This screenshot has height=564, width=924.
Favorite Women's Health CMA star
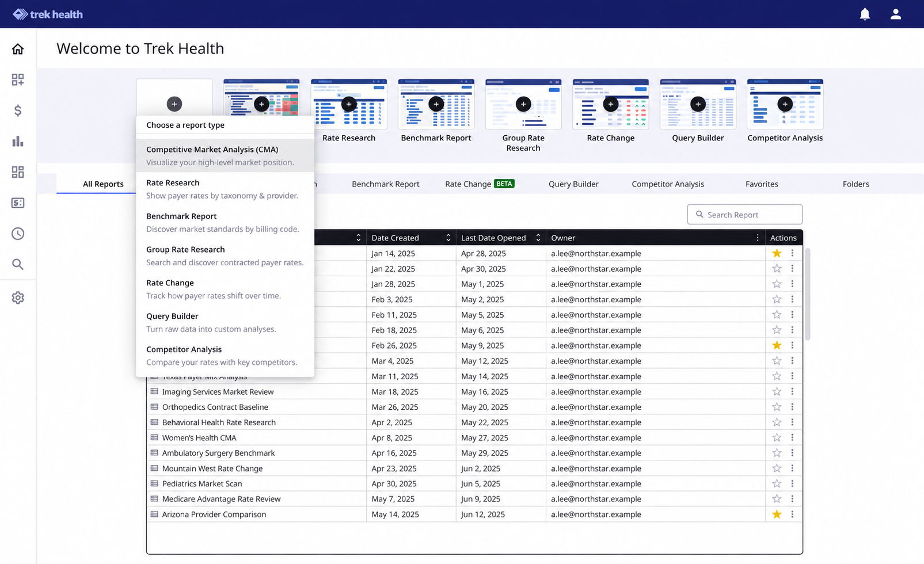(777, 438)
